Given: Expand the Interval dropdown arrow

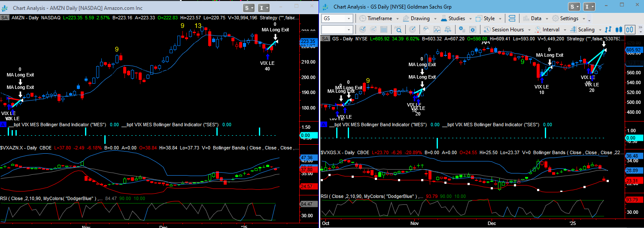Looking at the screenshot, I should coord(565,30).
